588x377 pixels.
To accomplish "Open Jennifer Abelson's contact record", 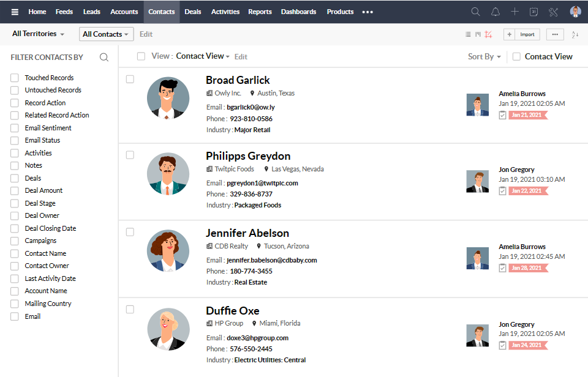I will pos(247,233).
